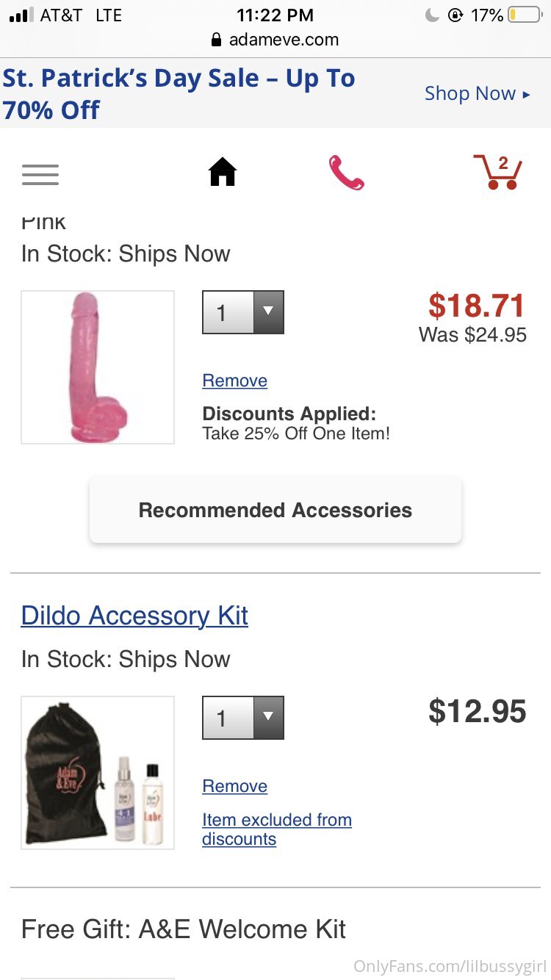
Task: Tap the rotation lock status icon
Action: click(455, 15)
